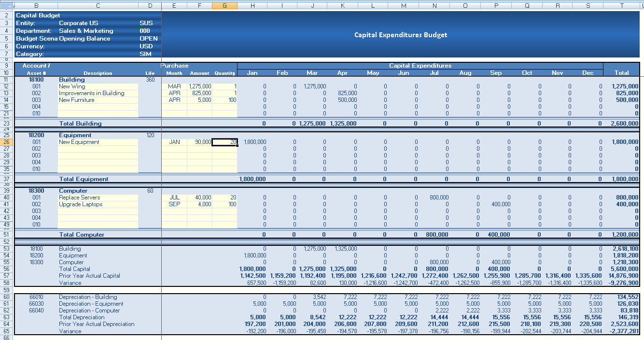This screenshot has width=644, height=340.
Task: Click the Replace Servers quantity cell
Action: [x=224, y=198]
